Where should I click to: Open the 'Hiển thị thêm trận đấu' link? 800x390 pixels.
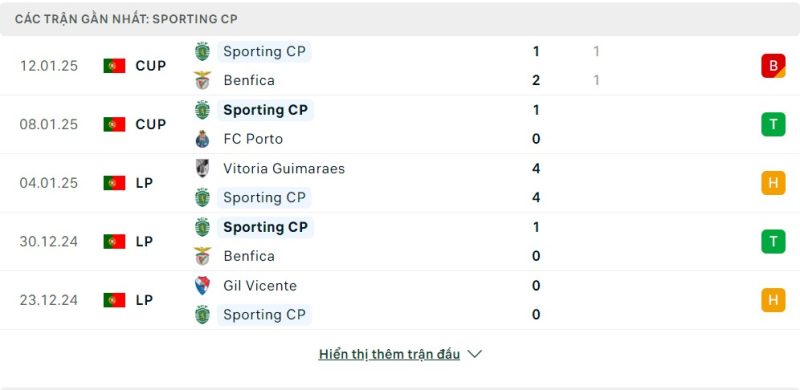[389, 354]
